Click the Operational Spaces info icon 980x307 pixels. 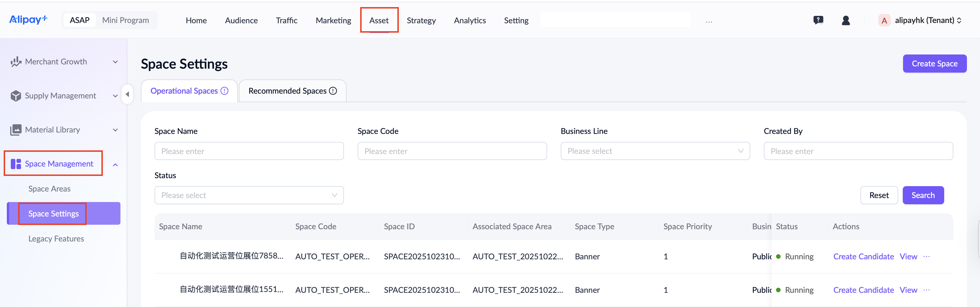point(224,91)
